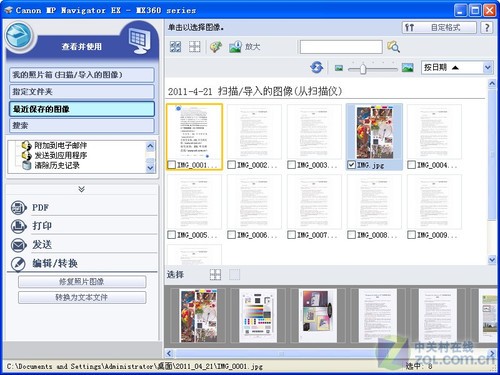This screenshot has width=500, height=375.
Task: Click the selected strip left arrow
Action: (169, 354)
